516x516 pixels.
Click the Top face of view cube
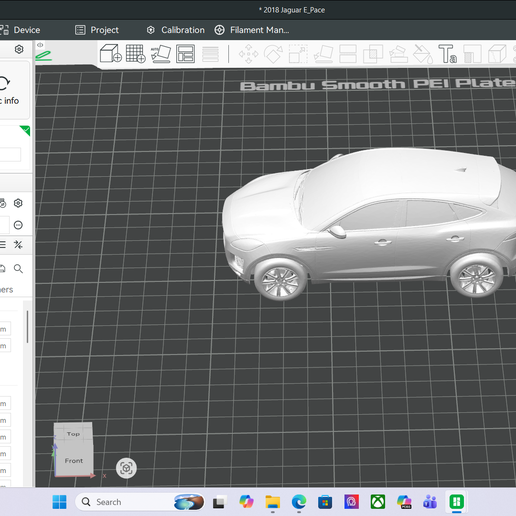pyautogui.click(x=73, y=433)
